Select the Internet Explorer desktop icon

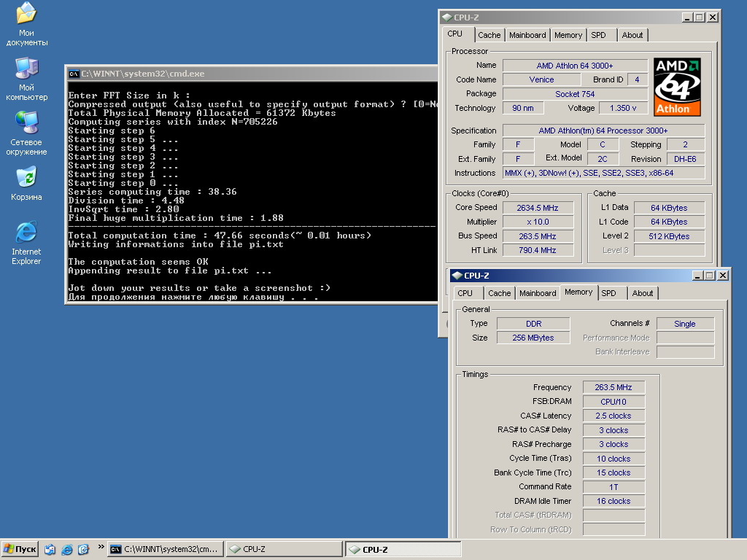point(26,243)
